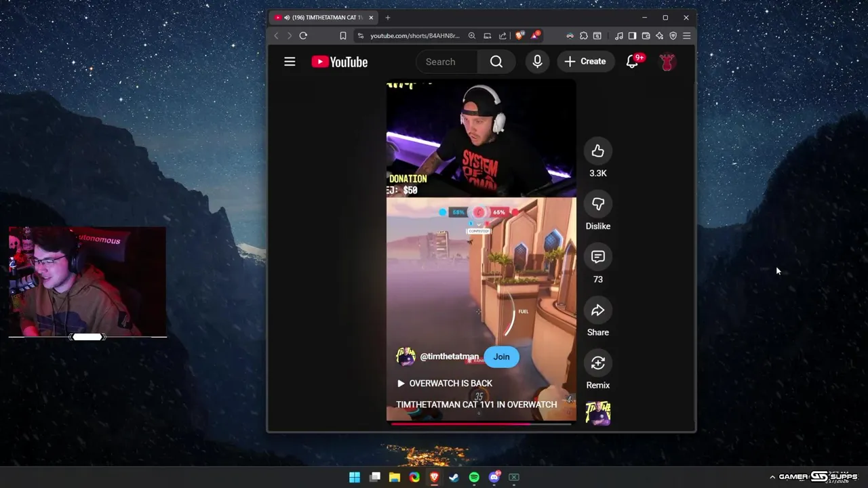Image resolution: width=868 pixels, height=488 pixels.
Task: Click the timthetatman channel avatar
Action: (406, 357)
